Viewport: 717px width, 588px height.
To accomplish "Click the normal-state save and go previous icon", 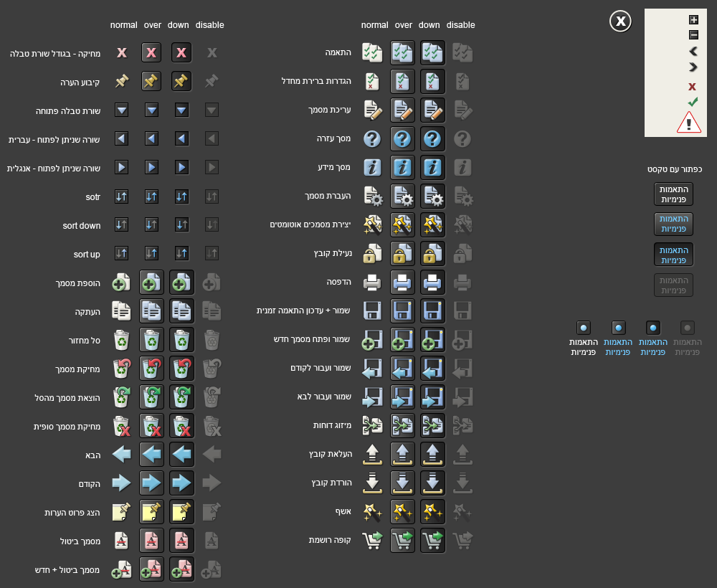I will coord(372,369).
